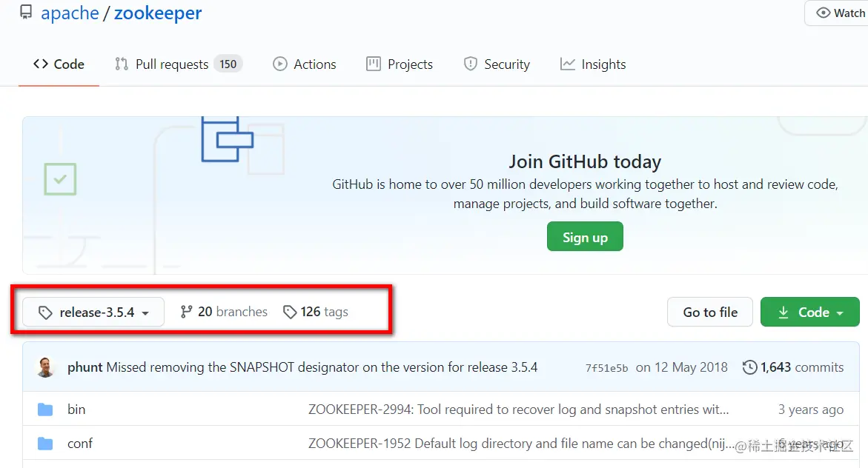Open the phunt author link
868x468 pixels.
point(85,367)
